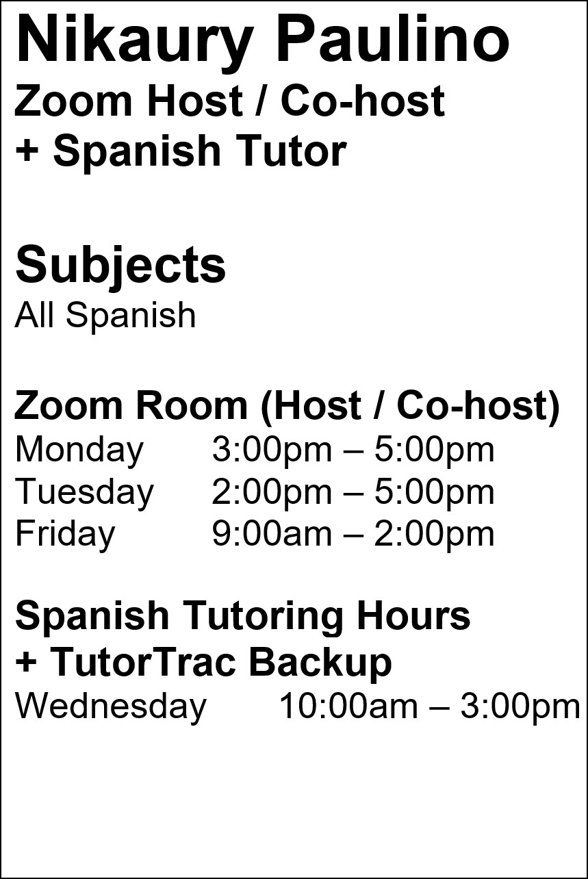588x879 pixels.
Task: Click the Friday schedule row label
Action: [65, 535]
